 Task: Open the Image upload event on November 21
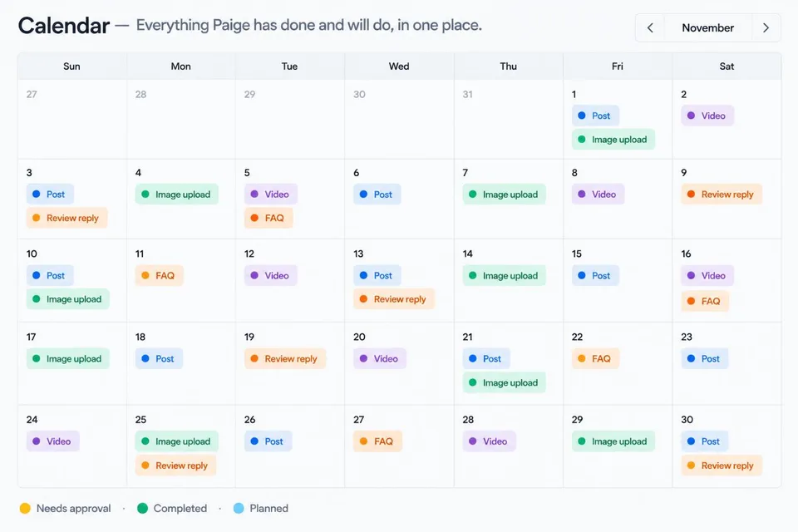[504, 382]
